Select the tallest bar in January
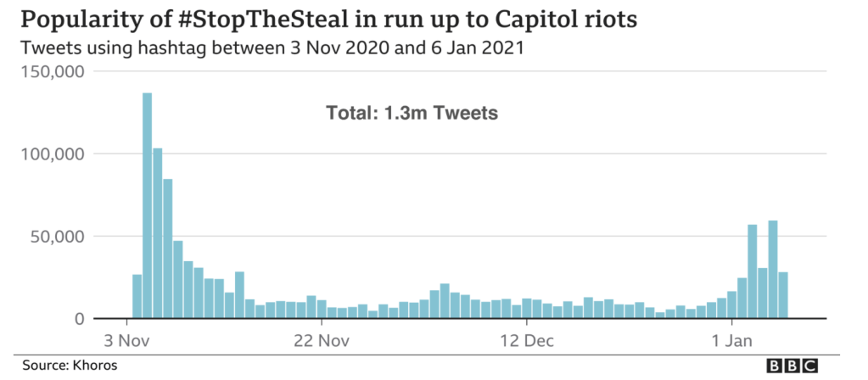The width and height of the screenshot is (868, 380). coord(773,270)
